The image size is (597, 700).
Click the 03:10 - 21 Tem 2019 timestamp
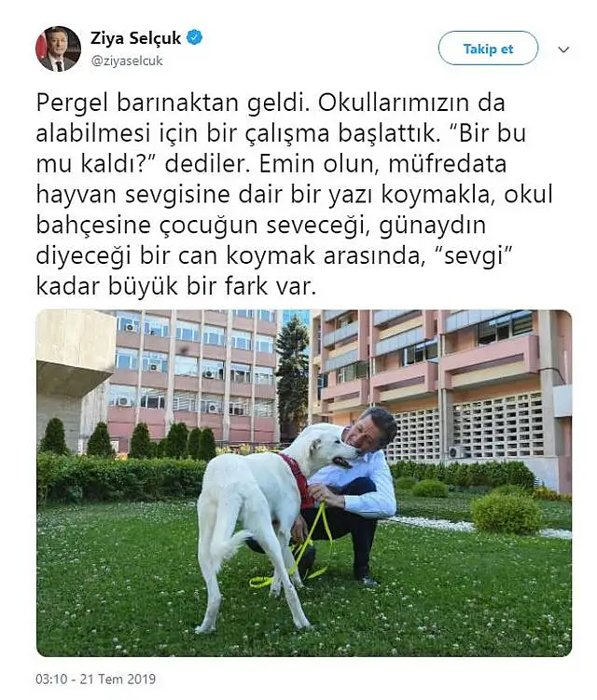pyautogui.click(x=96, y=679)
